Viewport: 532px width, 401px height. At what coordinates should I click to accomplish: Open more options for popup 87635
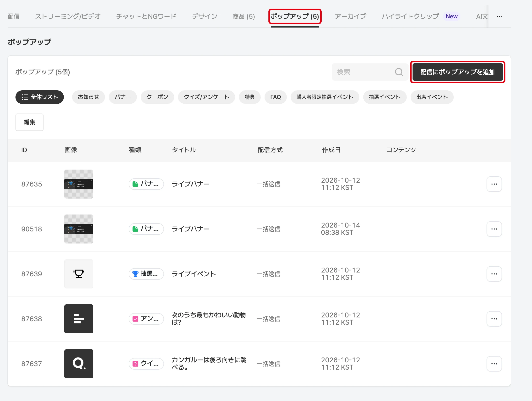[x=494, y=184]
